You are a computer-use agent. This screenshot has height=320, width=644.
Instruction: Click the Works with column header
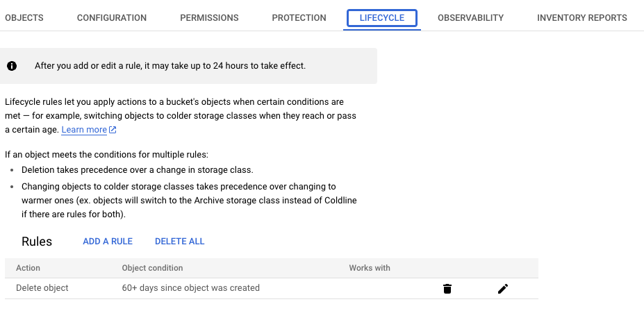370,268
